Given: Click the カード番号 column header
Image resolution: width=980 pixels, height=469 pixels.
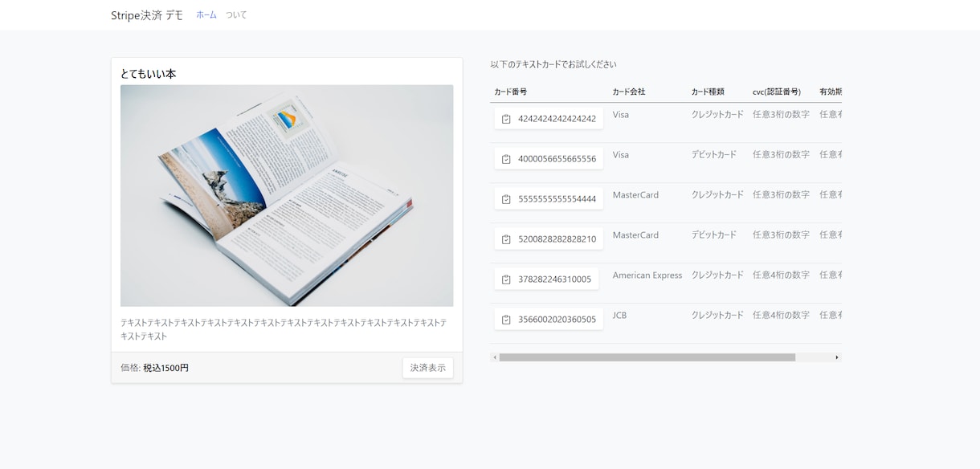Looking at the screenshot, I should tap(510, 92).
